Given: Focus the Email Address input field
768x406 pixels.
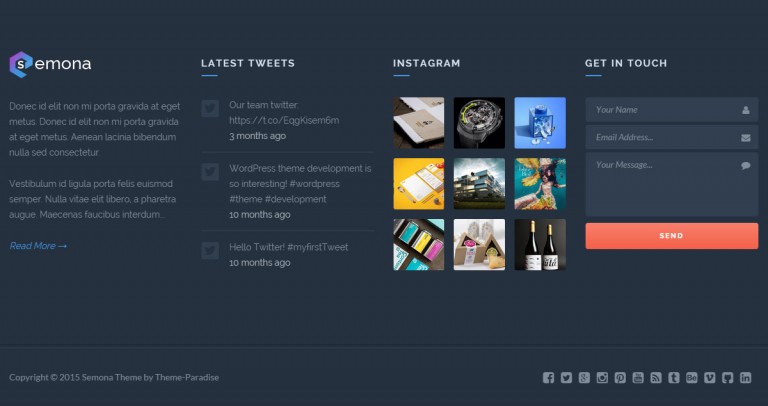Looking at the screenshot, I should [x=672, y=138].
